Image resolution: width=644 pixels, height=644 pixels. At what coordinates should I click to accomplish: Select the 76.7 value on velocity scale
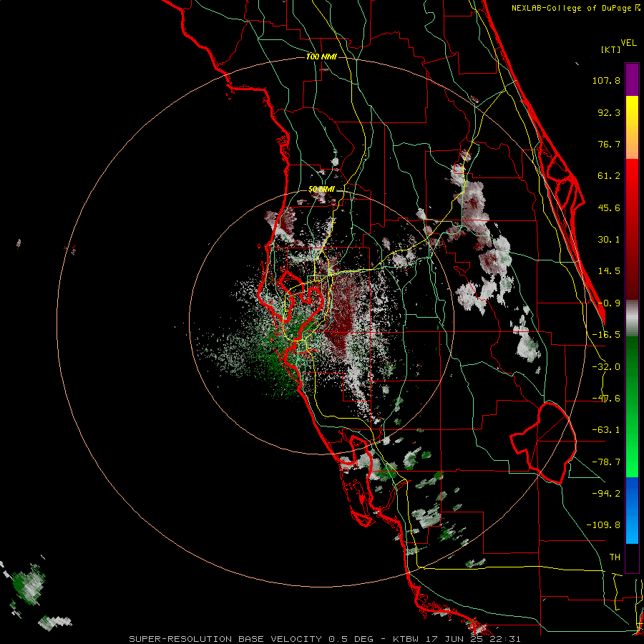click(x=609, y=144)
